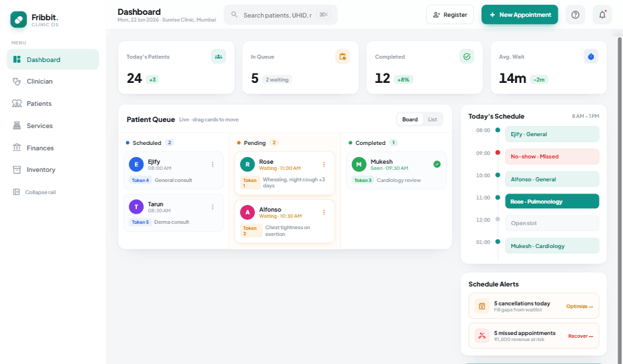Click the +8% completed badge
Viewport: 623px width, 364px height.
pyautogui.click(x=404, y=80)
